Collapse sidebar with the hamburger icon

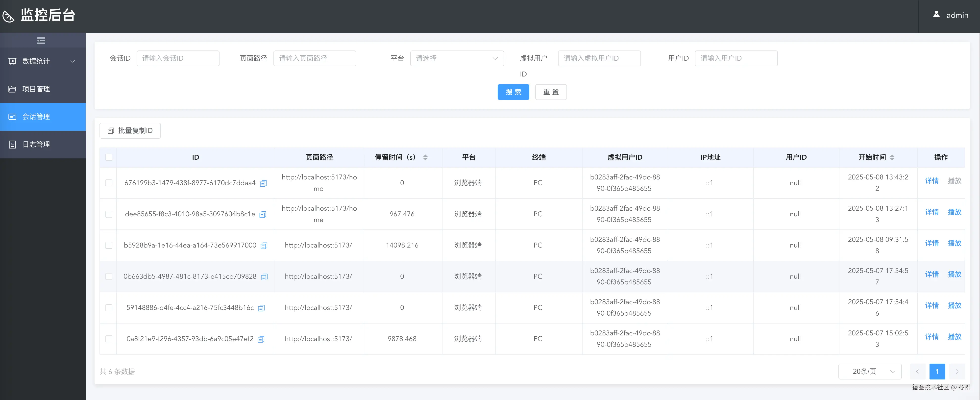point(41,40)
